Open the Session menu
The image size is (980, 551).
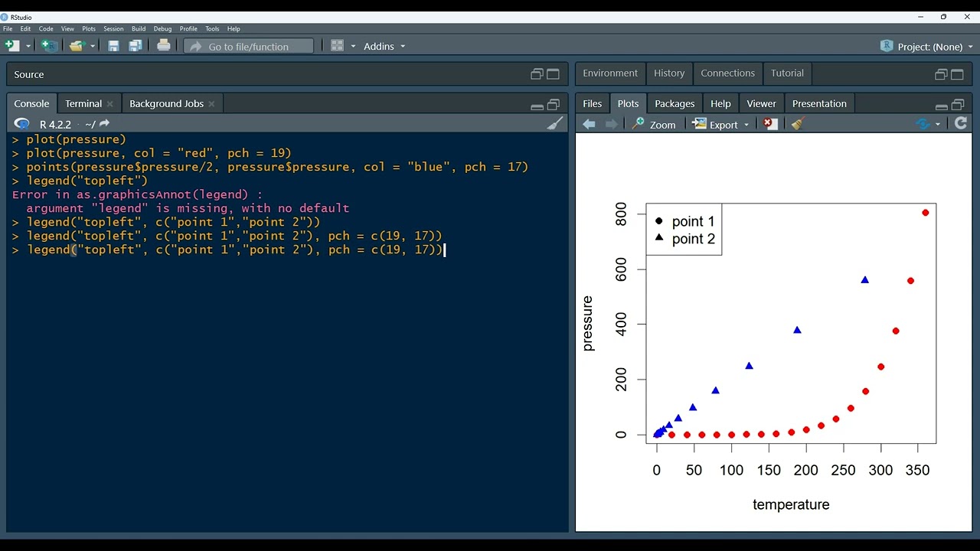coord(113,29)
